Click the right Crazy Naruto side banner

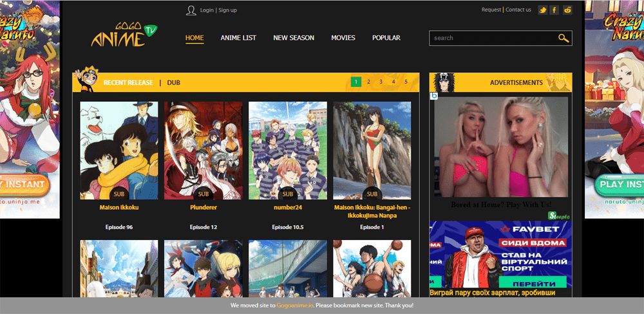point(614,109)
